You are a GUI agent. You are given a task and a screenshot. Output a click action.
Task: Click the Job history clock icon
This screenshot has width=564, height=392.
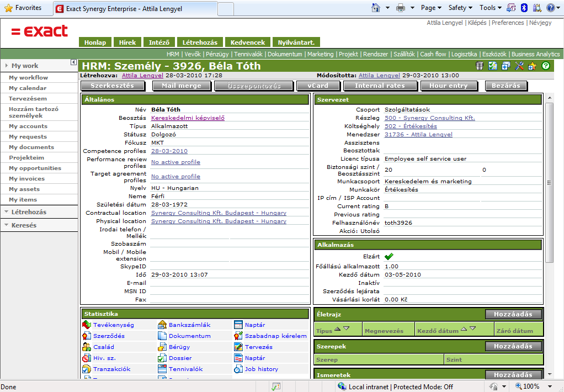[x=238, y=369]
